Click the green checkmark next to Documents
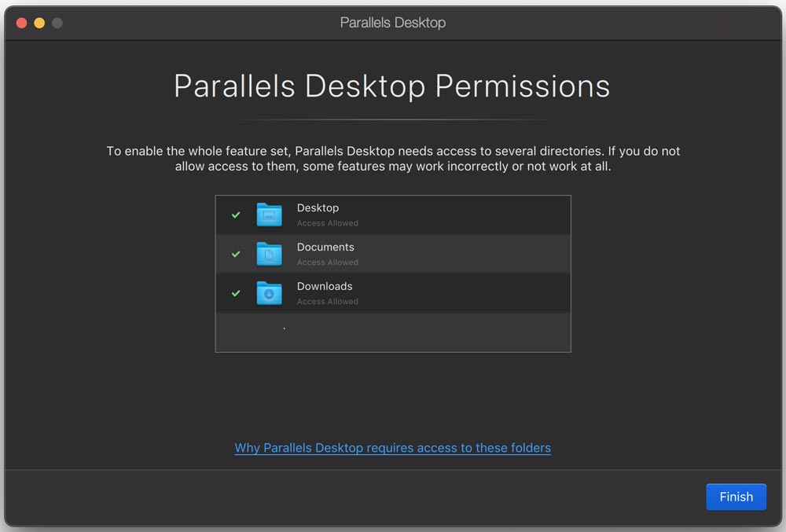The height and width of the screenshot is (532, 786). coord(235,254)
